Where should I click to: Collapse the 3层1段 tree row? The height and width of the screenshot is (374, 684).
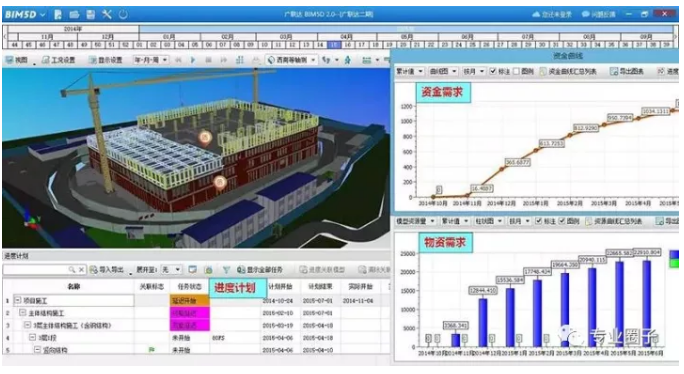32,337
